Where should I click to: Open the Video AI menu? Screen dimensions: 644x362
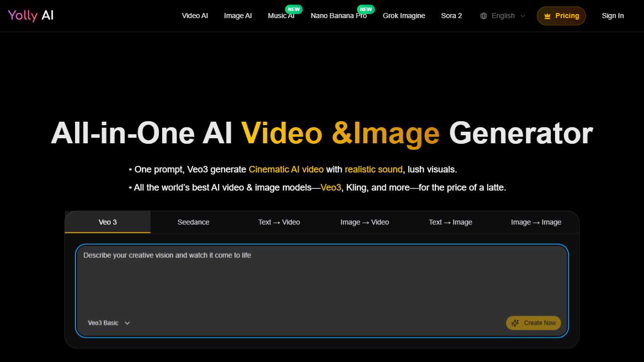point(195,16)
